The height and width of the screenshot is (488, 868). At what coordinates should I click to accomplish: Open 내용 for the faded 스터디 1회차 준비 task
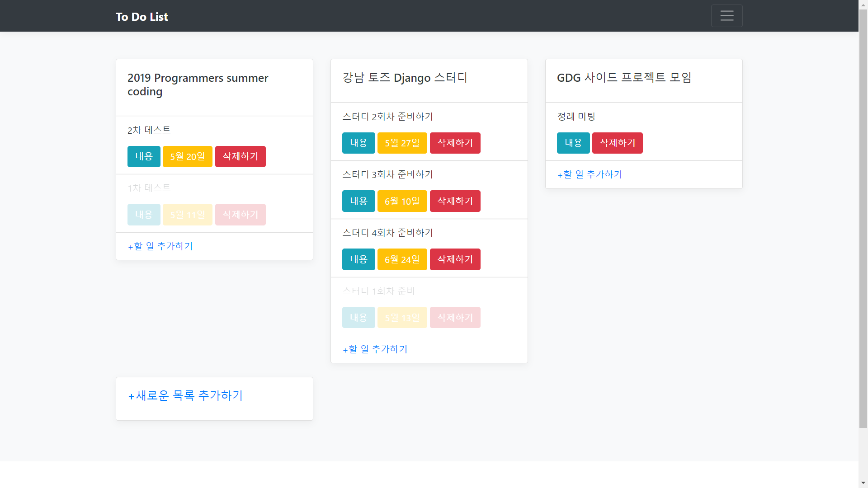[359, 318]
